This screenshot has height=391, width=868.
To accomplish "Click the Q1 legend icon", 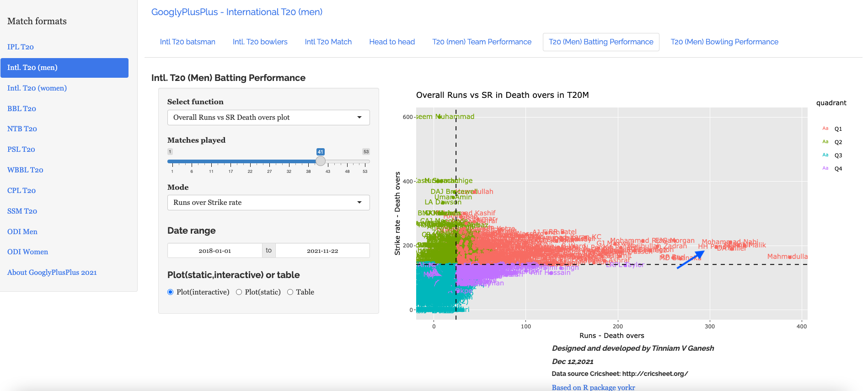I will point(825,129).
